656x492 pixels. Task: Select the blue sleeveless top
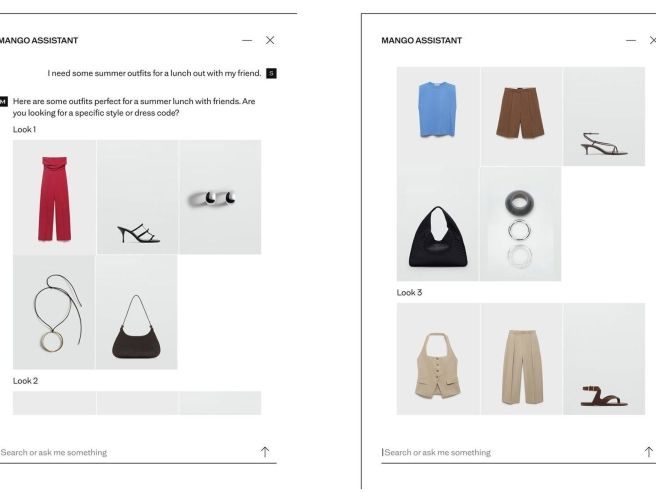tap(438, 116)
